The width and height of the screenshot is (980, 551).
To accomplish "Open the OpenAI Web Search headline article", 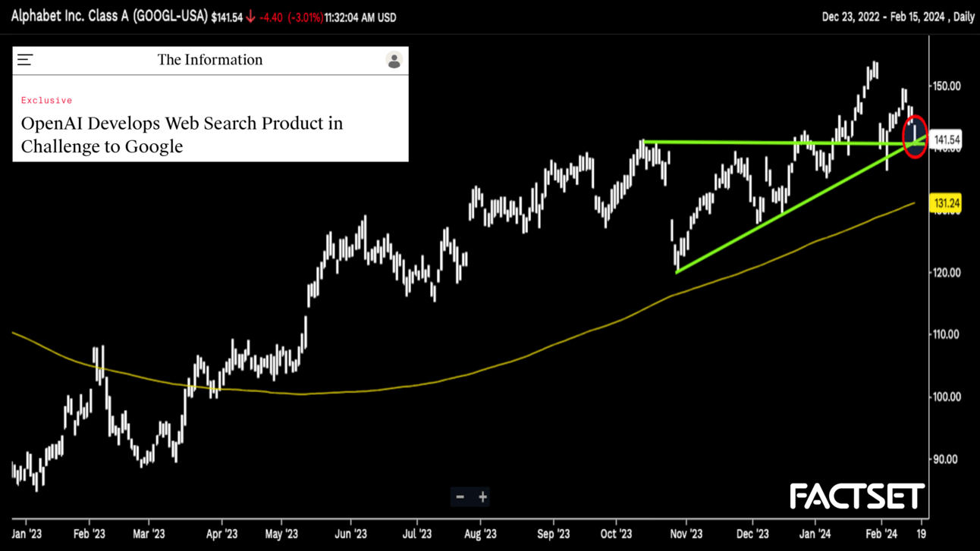I will 182,134.
